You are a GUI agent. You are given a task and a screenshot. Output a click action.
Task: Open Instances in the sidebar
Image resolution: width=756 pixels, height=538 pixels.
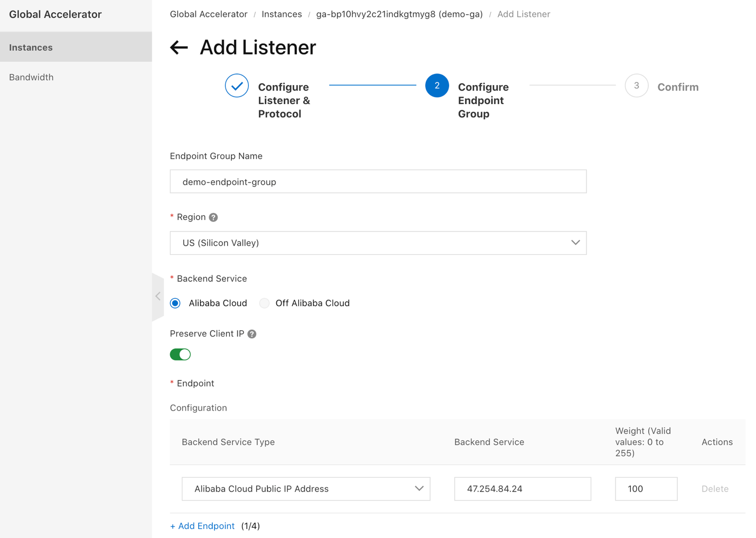click(x=76, y=47)
